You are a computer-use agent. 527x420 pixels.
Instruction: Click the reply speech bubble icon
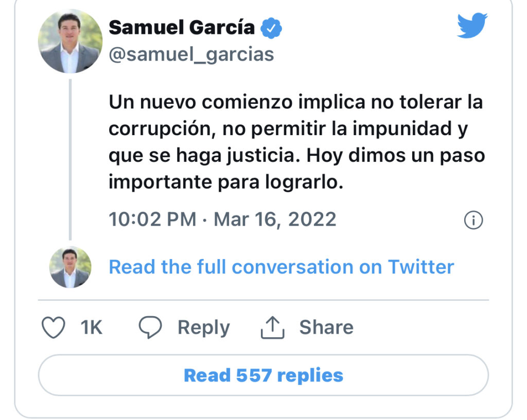point(150,327)
